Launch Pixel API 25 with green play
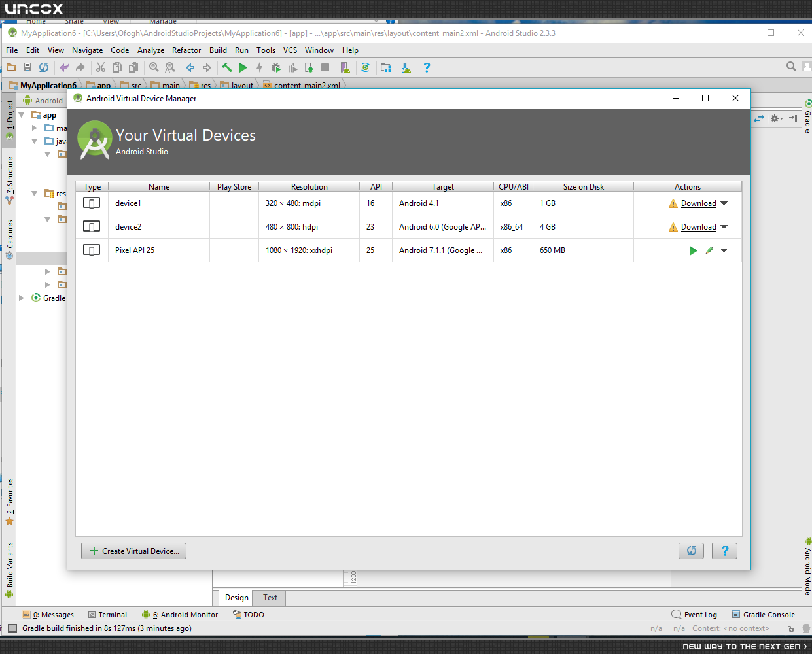Image resolution: width=812 pixels, height=654 pixels. click(693, 250)
